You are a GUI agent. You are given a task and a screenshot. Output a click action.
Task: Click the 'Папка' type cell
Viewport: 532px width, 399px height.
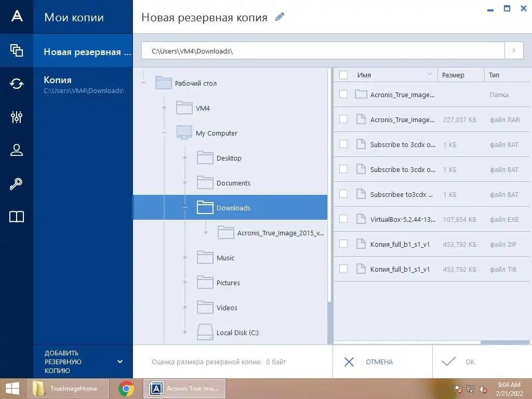point(499,95)
